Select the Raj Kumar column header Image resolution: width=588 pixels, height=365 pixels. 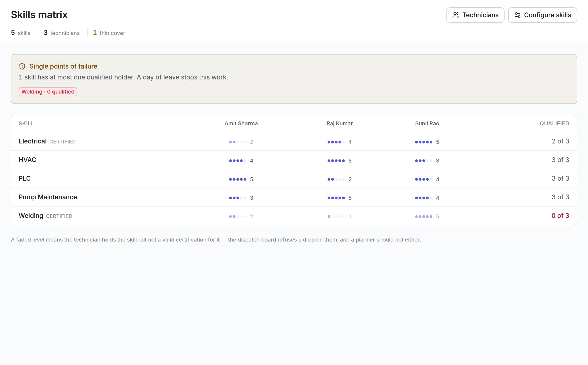(x=339, y=123)
